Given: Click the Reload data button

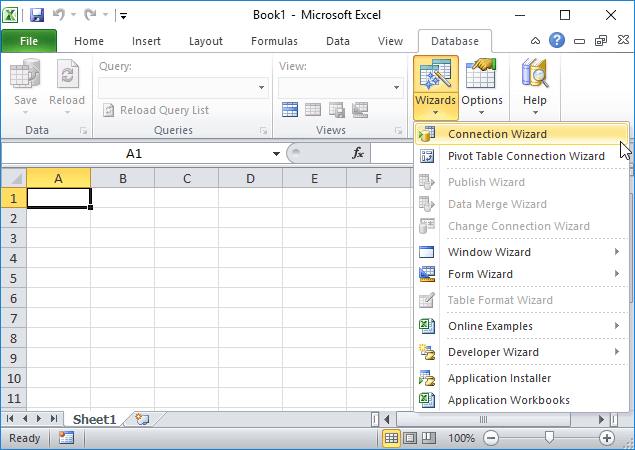Looking at the screenshot, I should (67, 87).
